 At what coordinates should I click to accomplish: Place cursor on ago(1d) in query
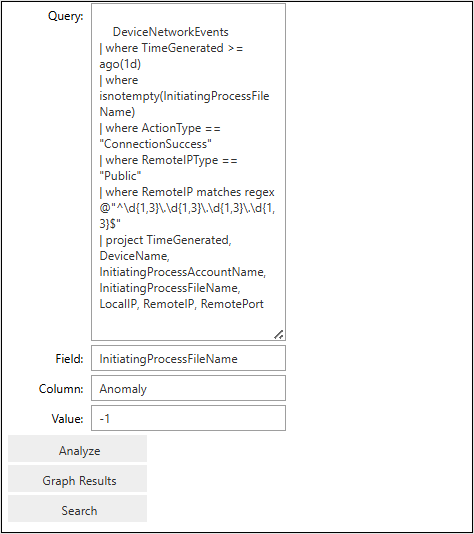[x=120, y=64]
